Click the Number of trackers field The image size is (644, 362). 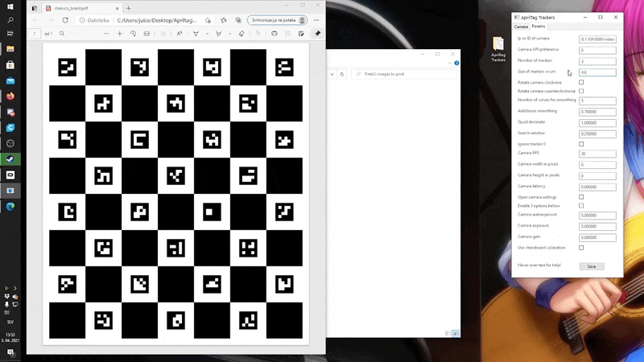click(597, 61)
